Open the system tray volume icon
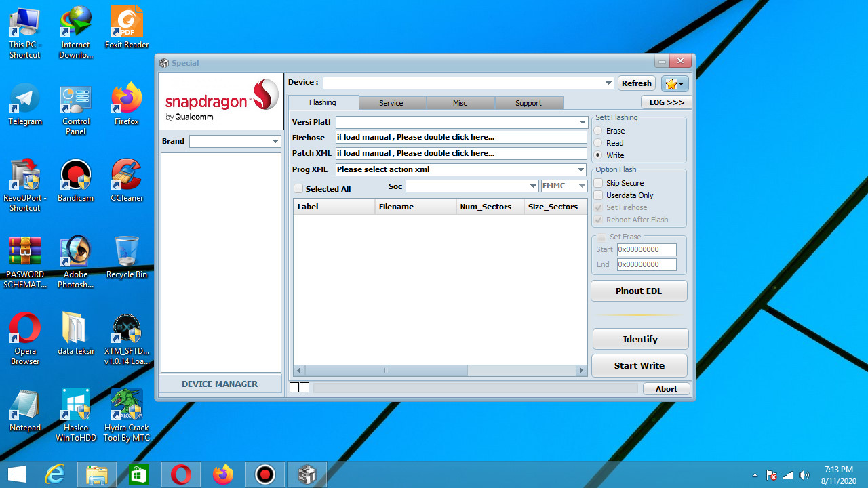Image resolution: width=868 pixels, height=488 pixels. pyautogui.click(x=804, y=475)
